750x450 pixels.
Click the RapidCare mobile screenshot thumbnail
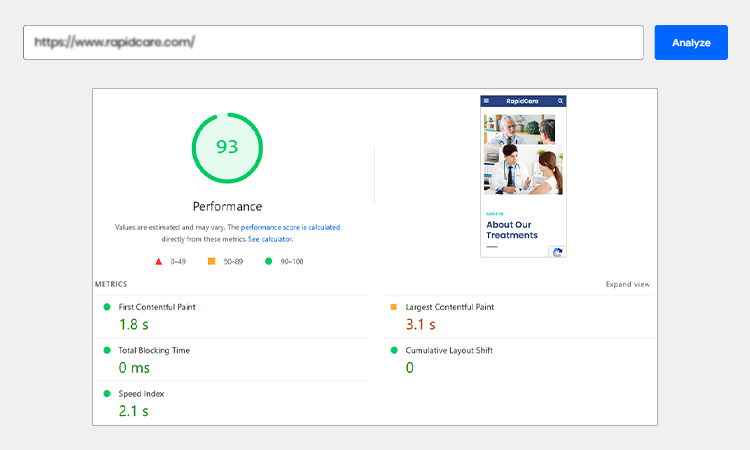click(523, 176)
